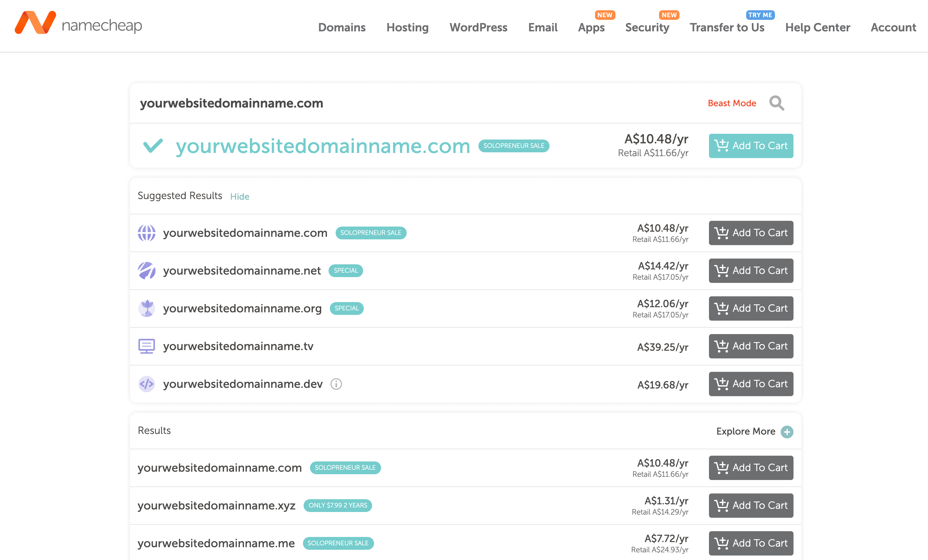Click the magnifying glass search icon

[x=777, y=103]
